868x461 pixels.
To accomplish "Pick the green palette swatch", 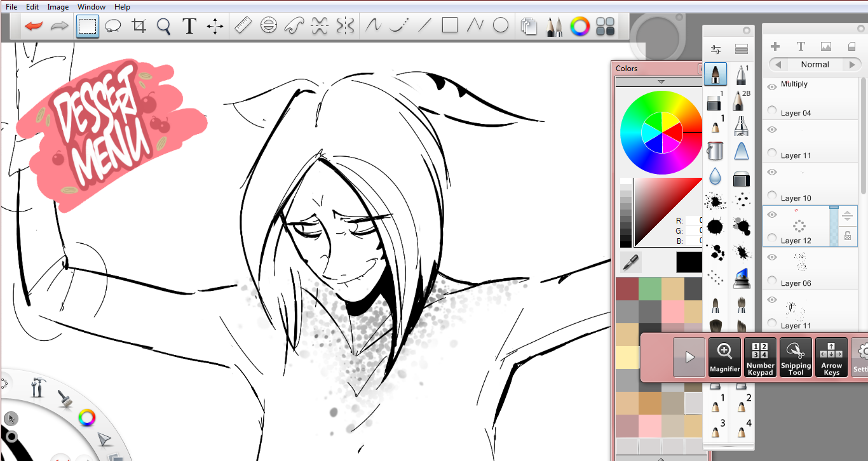I will [649, 289].
